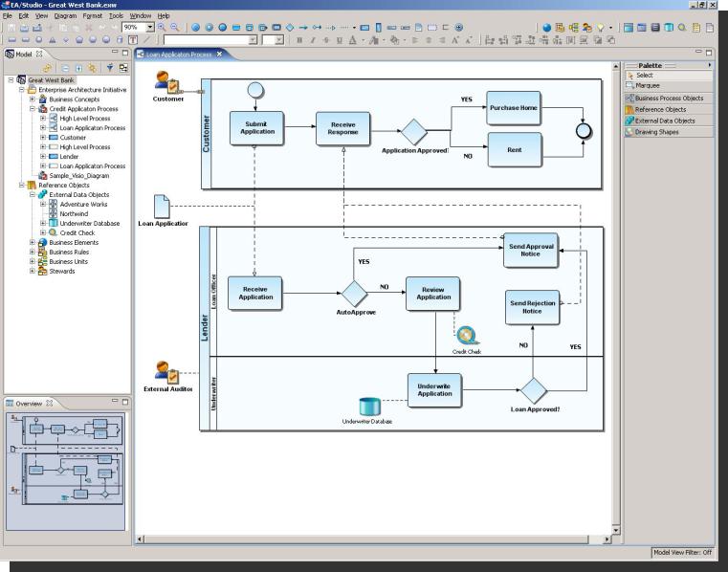This screenshot has height=572, width=728.
Task: Click the collapse all icon in Model panel
Action: (x=65, y=68)
